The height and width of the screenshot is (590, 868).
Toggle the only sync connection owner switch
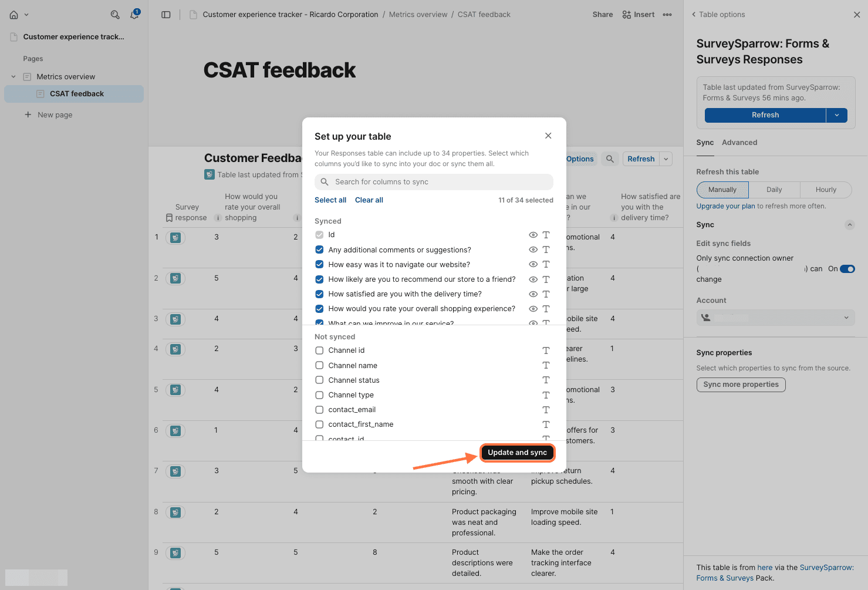[847, 269]
